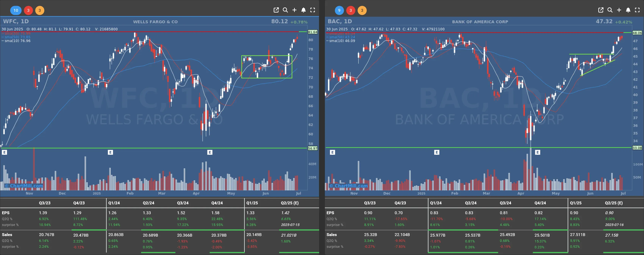The width and height of the screenshot is (644, 255).
Task: Open WFC chart in new window icon
Action: click(276, 10)
